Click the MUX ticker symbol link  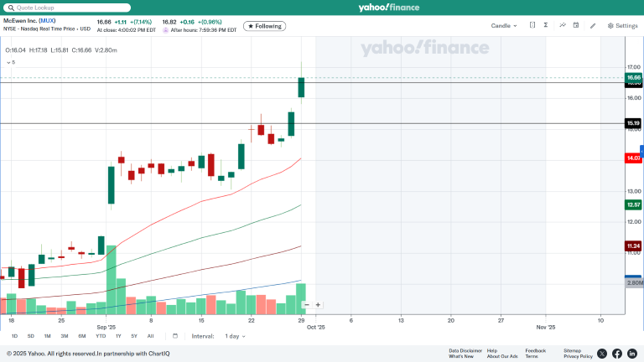pyautogui.click(x=47, y=20)
